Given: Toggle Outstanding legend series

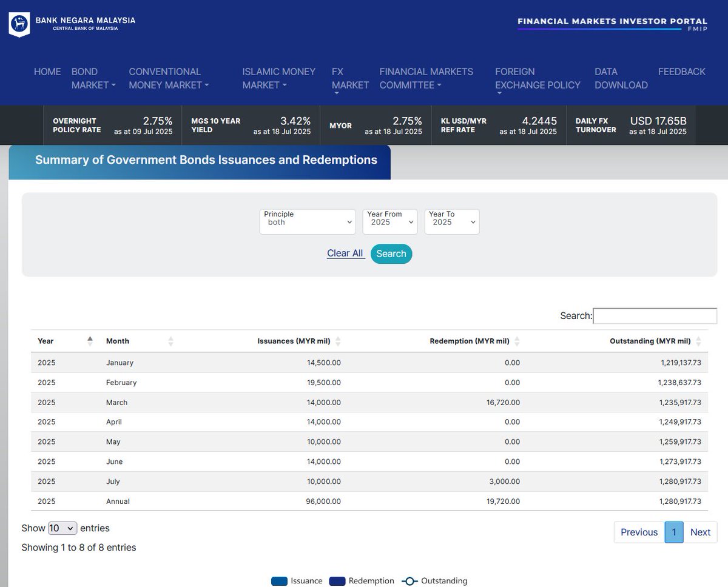Looking at the screenshot, I should click(434, 581).
